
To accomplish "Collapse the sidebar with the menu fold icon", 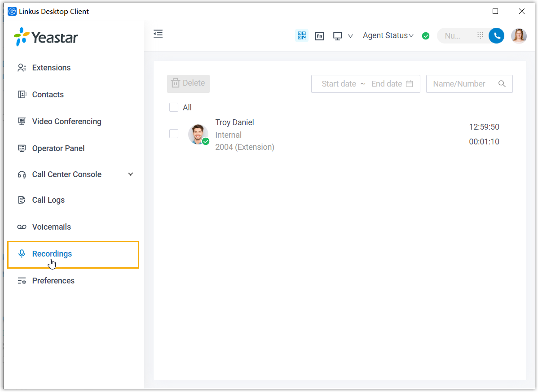I will coord(158,34).
